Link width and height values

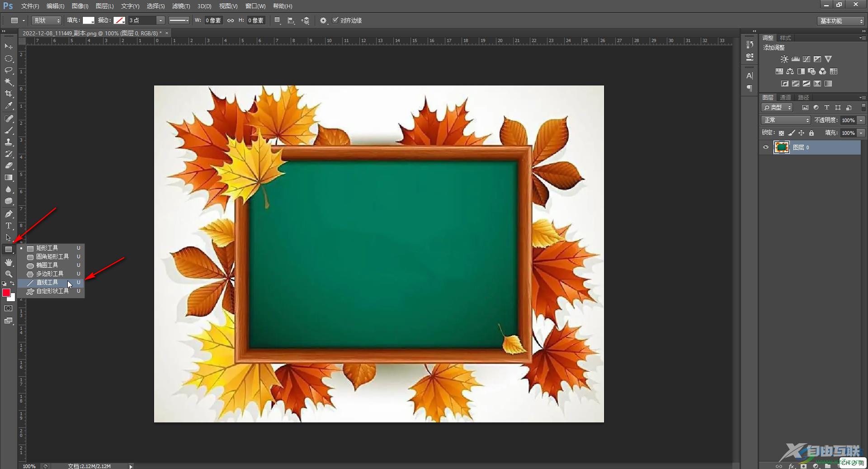pos(231,20)
